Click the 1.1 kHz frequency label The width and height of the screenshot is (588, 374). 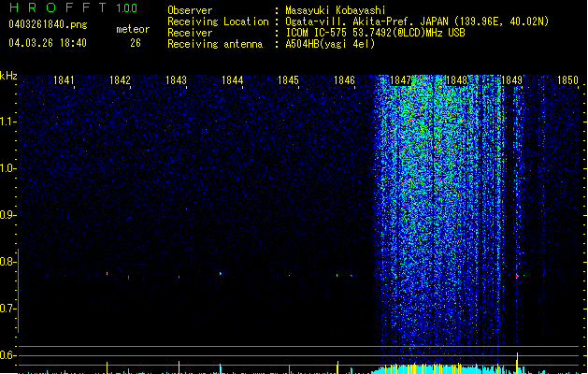click(8, 122)
